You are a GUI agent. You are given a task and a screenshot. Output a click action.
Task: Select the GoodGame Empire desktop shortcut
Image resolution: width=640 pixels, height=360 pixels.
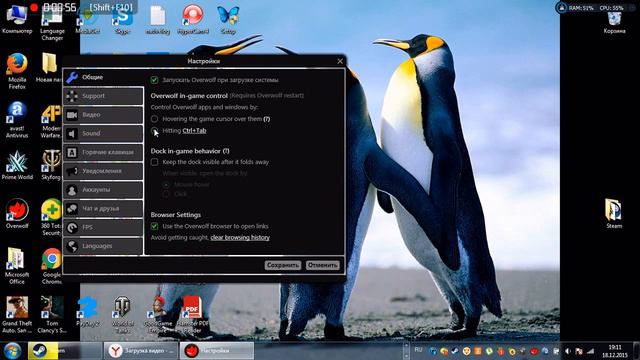click(158, 315)
